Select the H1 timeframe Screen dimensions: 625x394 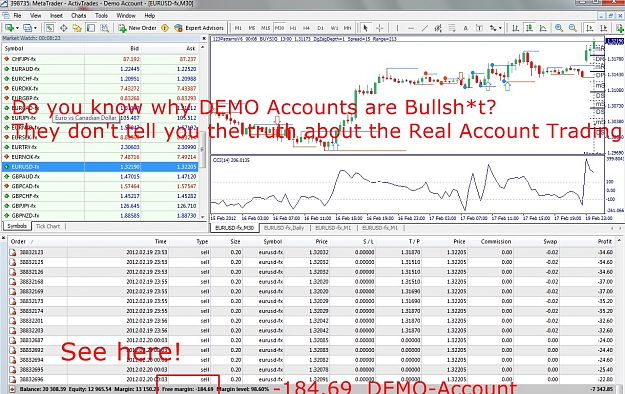[x=293, y=28]
